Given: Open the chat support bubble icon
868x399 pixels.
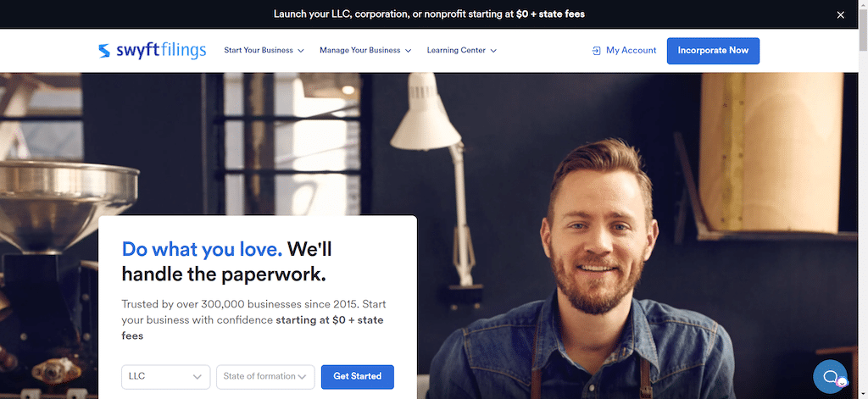Looking at the screenshot, I should [x=830, y=377].
